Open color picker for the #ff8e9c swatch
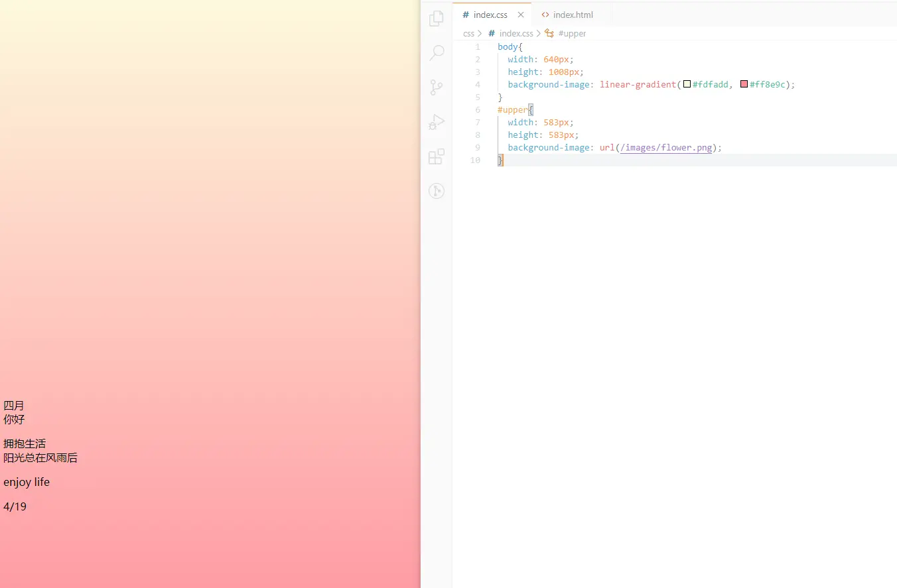The height and width of the screenshot is (588, 897). 744,84
